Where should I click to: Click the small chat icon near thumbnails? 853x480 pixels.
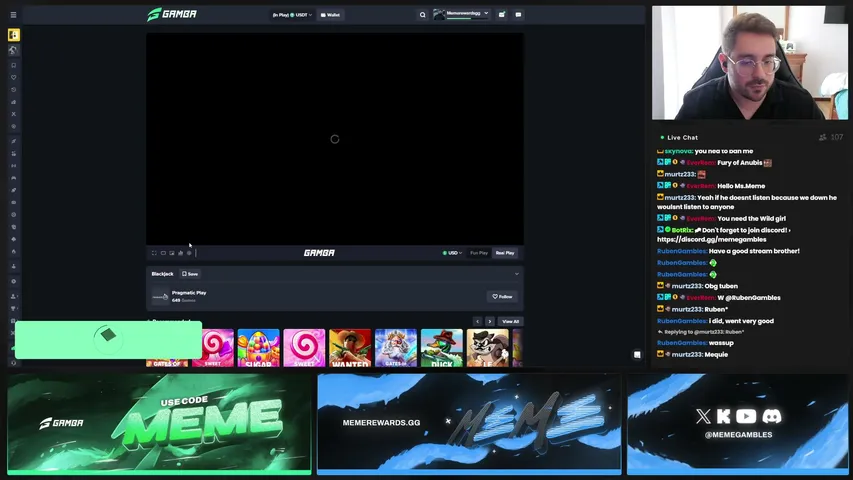pyautogui.click(x=637, y=355)
